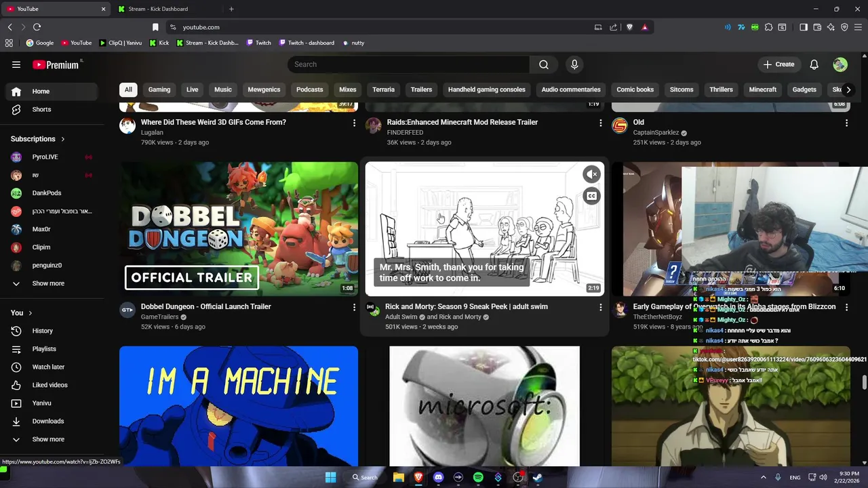Open Lugalan channel avatar
868x488 pixels.
pyautogui.click(x=127, y=126)
